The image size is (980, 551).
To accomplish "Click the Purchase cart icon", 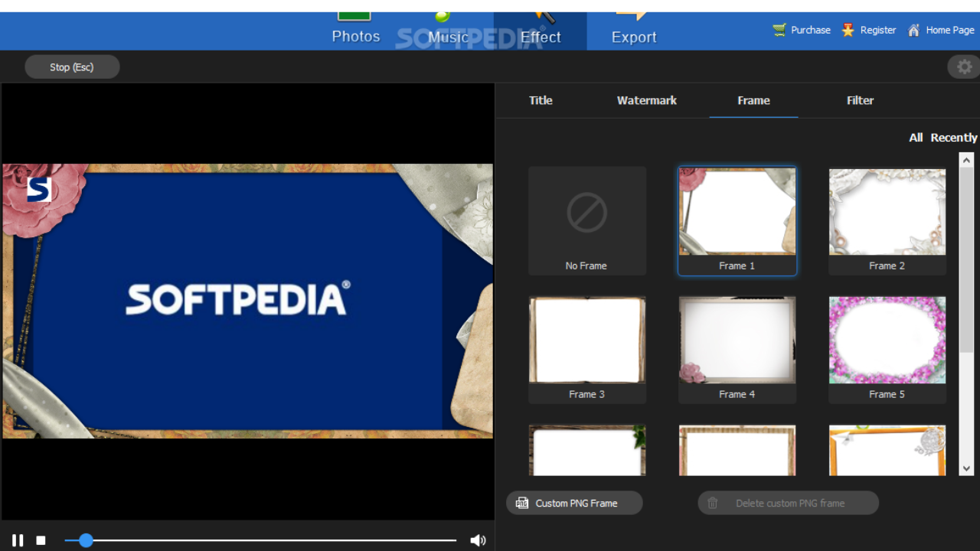I will point(780,31).
